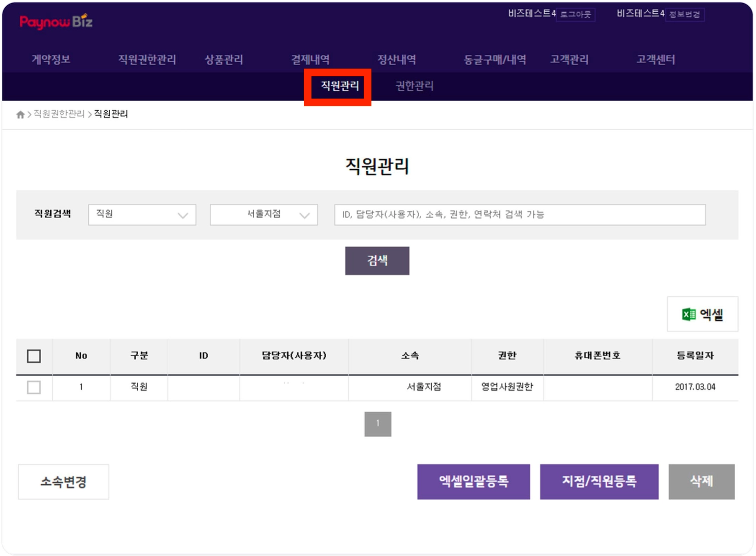Open the 직원권한관리 menu
The width and height of the screenshot is (756, 556).
[x=147, y=59]
